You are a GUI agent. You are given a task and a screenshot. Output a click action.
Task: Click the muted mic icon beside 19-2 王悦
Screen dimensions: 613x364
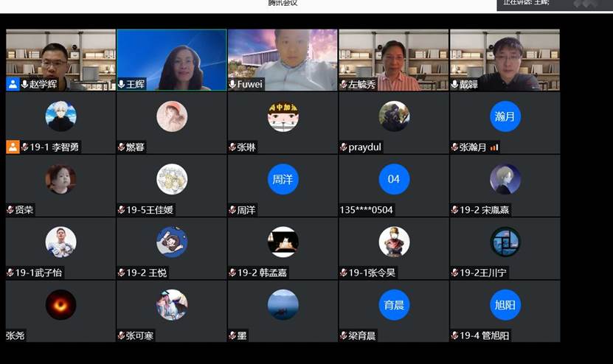(122, 273)
